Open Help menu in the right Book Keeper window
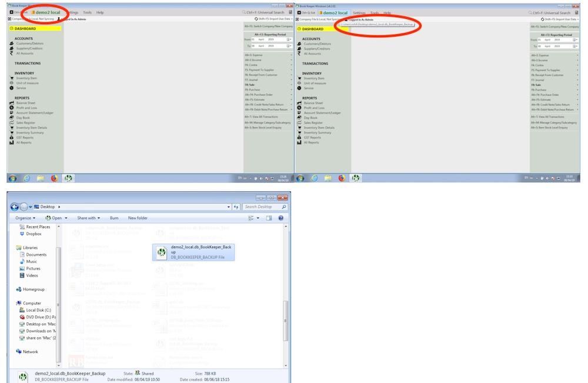This screenshot has height=383, width=588. pos(387,13)
